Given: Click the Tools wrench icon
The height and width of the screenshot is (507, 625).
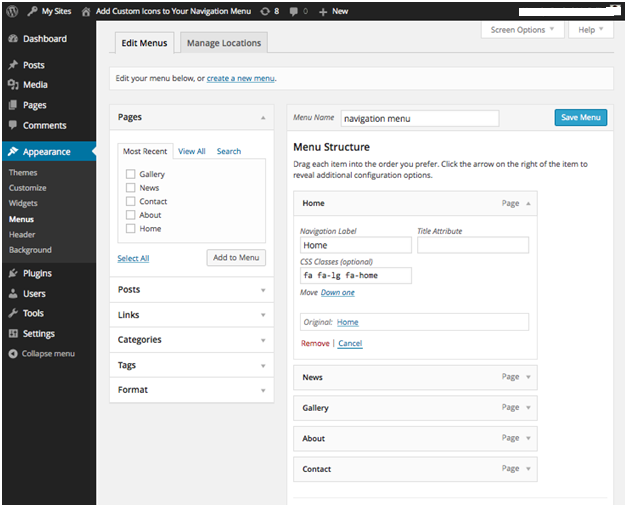Looking at the screenshot, I should [x=13, y=313].
